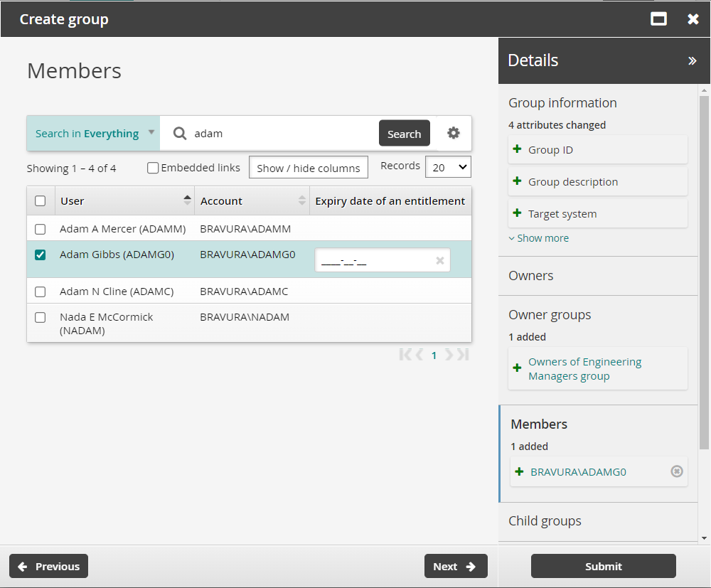Uncheck the Adam Gibbs checkbox

tap(41, 255)
